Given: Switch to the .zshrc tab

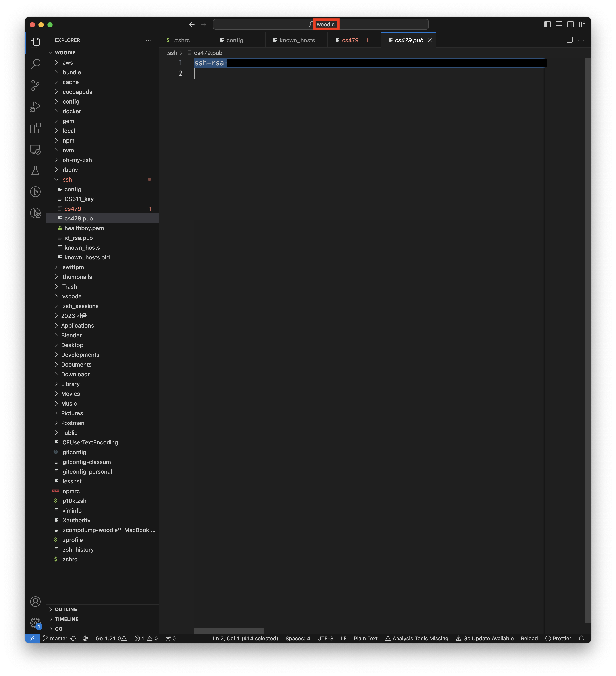Looking at the screenshot, I should 181,40.
